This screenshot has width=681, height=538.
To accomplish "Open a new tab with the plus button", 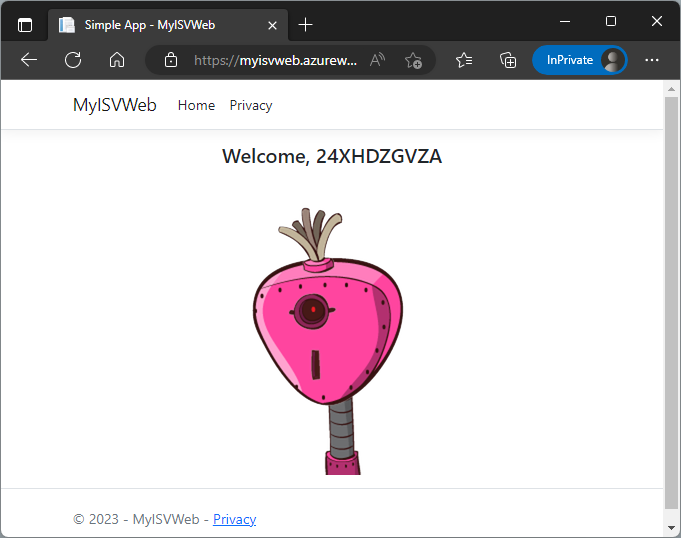I will (x=305, y=25).
